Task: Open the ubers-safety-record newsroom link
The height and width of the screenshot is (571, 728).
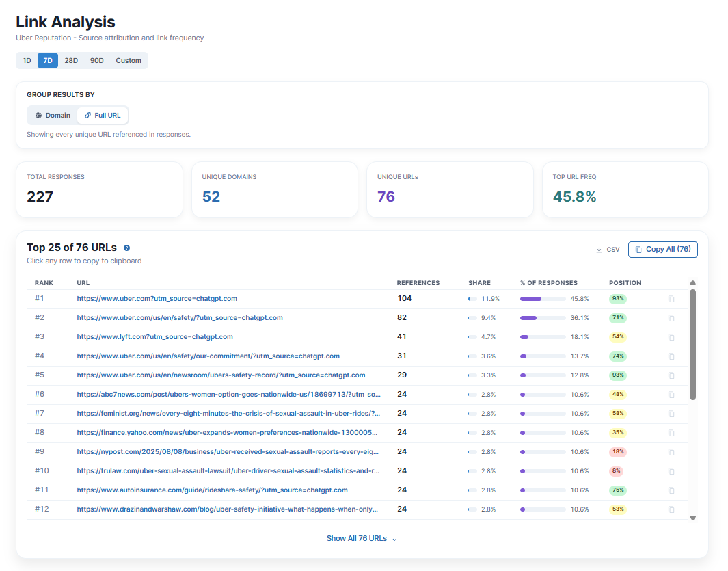Action: 221,375
